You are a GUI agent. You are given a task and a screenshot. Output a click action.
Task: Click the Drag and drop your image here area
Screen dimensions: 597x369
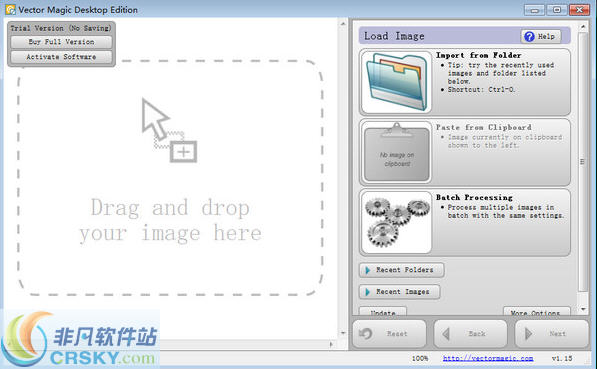click(x=170, y=177)
